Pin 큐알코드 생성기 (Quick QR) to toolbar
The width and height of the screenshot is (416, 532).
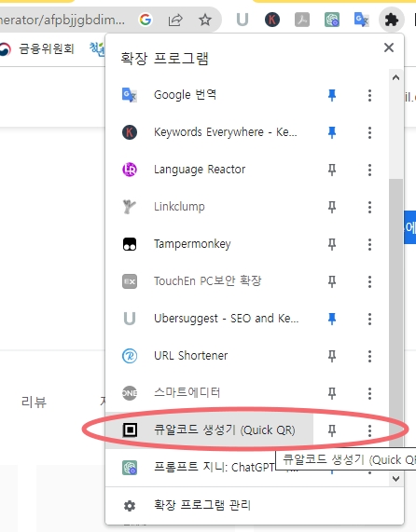pyautogui.click(x=332, y=430)
